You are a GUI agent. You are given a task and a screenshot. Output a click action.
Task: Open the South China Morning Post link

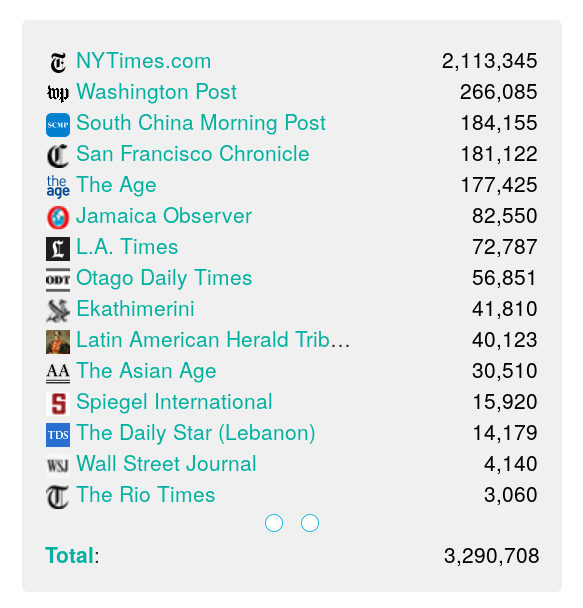tap(201, 123)
